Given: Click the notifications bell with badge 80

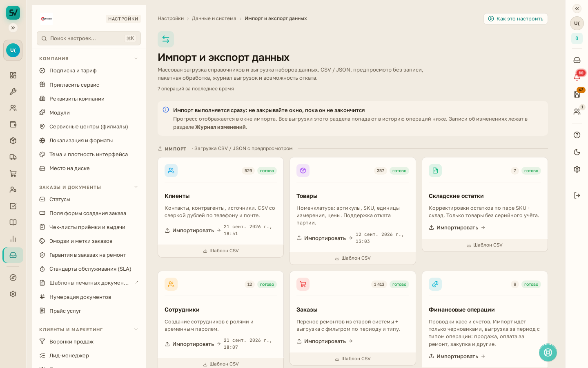Looking at the screenshot, I should click(x=577, y=77).
